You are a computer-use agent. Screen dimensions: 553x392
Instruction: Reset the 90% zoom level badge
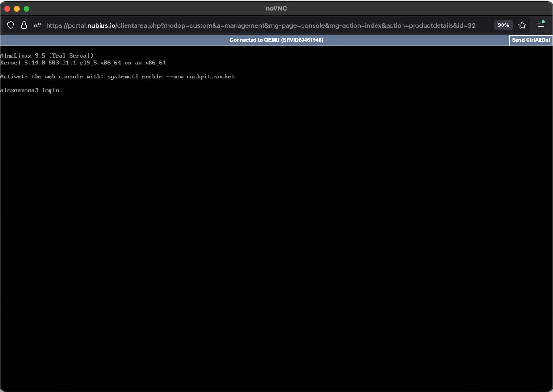pos(503,25)
